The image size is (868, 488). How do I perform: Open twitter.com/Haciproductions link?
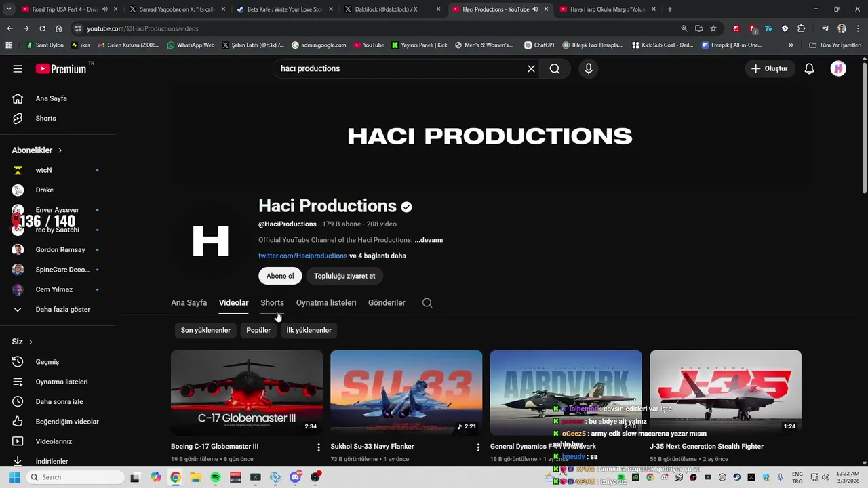pos(302,256)
